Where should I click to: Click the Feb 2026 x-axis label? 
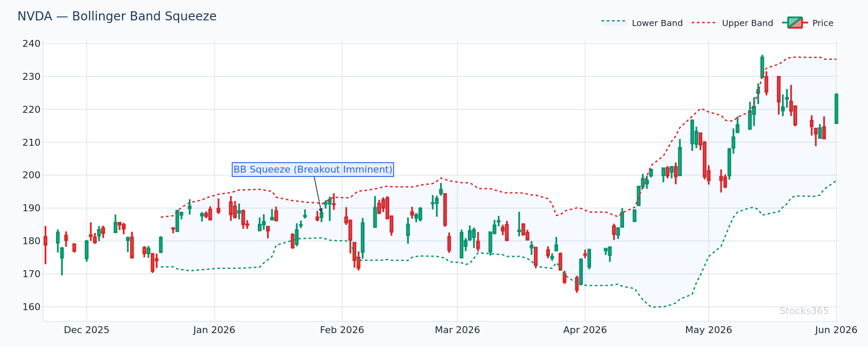click(342, 330)
